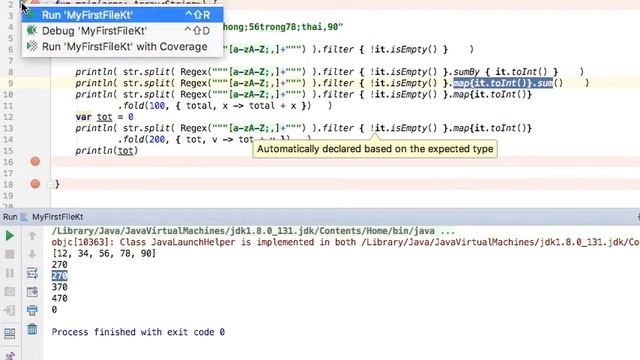Click println(tot) on line 15
Screen dimensions: 640x360
107,151
